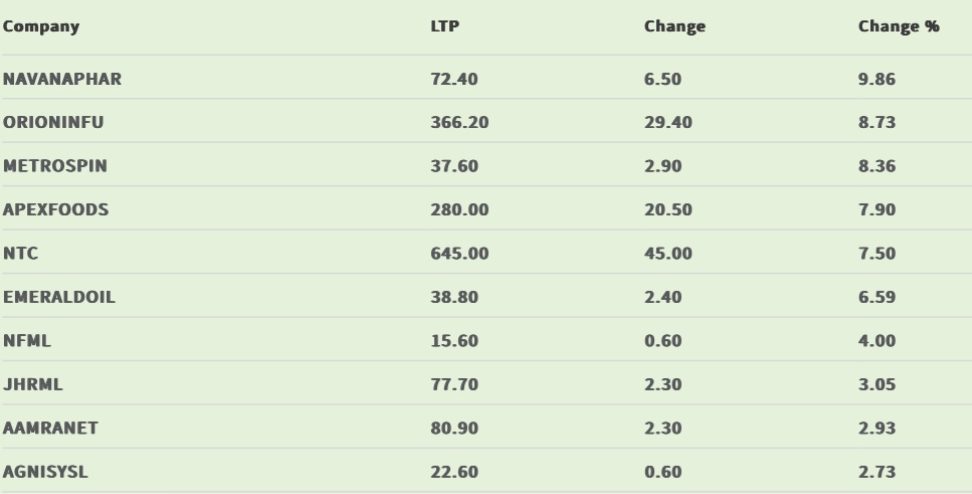Open the NAVANAPHAR company link
This screenshot has height=494, width=972.
click(x=62, y=79)
